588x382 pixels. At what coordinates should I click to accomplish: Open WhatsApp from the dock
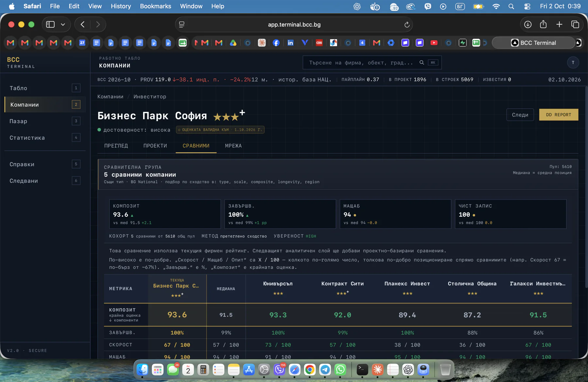[340, 370]
